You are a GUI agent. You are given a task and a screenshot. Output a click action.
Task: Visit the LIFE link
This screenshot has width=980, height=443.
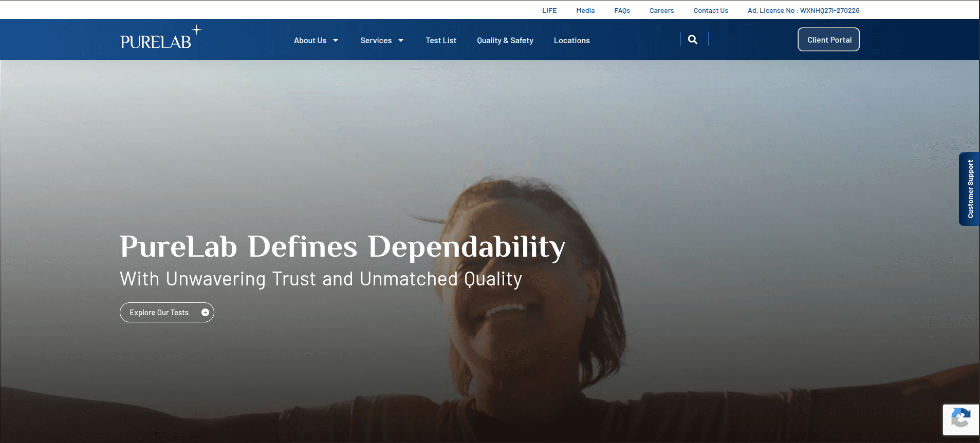pos(549,10)
